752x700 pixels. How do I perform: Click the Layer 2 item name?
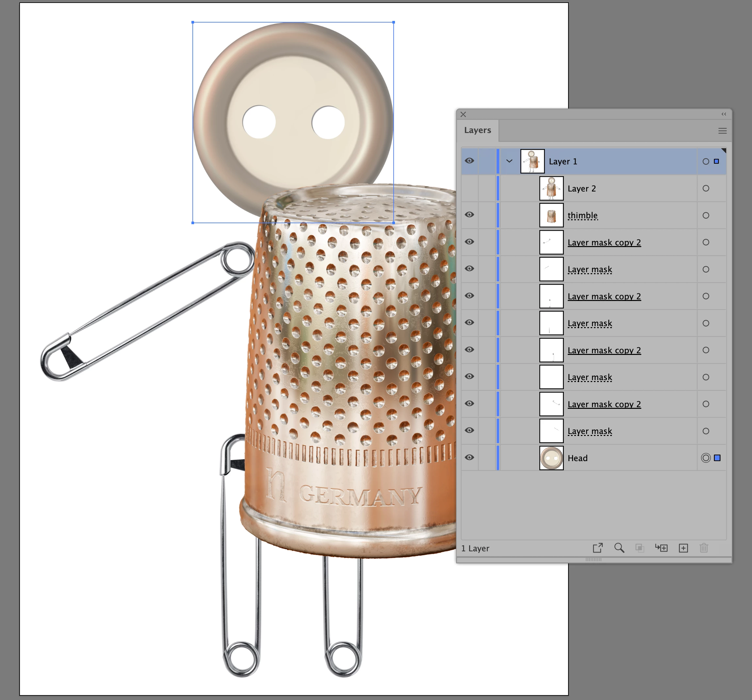(581, 189)
